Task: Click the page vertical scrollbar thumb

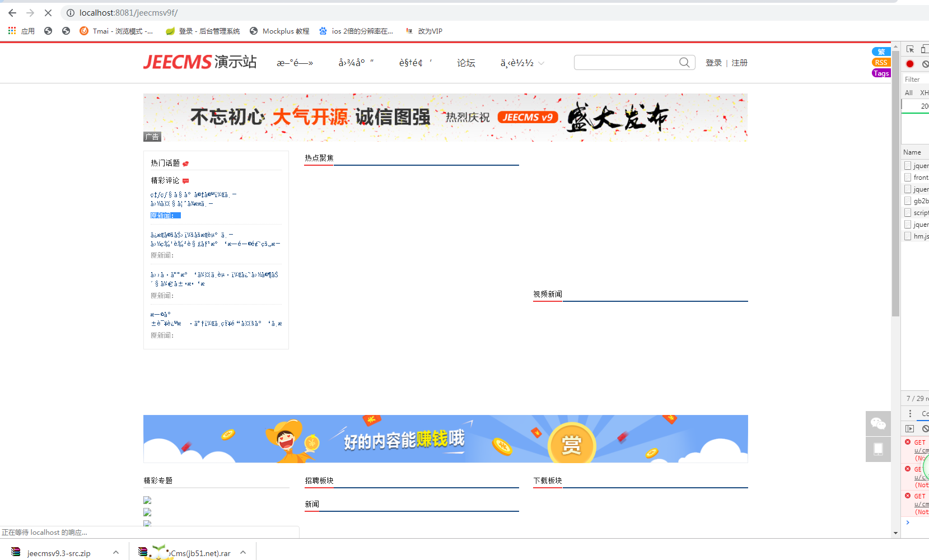Action: pos(896,184)
